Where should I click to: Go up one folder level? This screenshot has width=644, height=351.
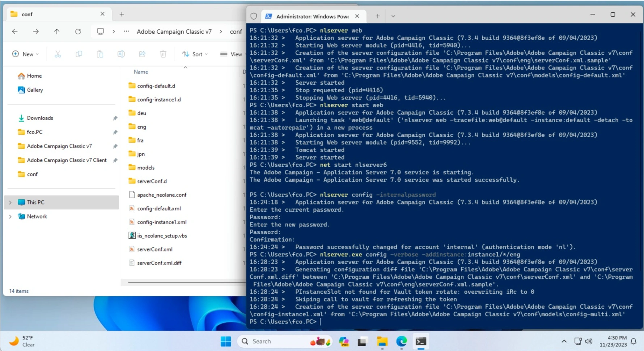coord(57,31)
